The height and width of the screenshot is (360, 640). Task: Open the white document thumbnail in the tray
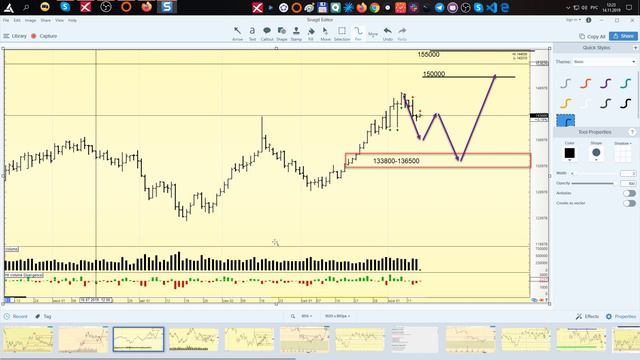(415, 339)
